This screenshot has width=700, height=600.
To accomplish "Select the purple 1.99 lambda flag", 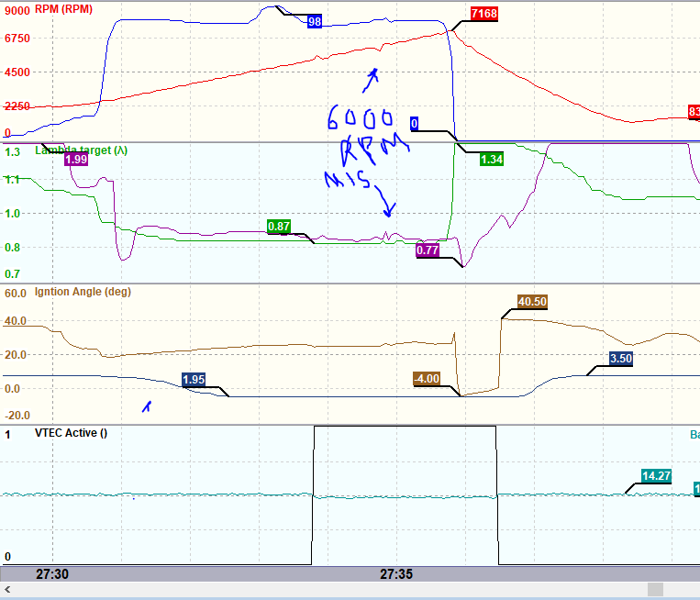I will [x=76, y=160].
